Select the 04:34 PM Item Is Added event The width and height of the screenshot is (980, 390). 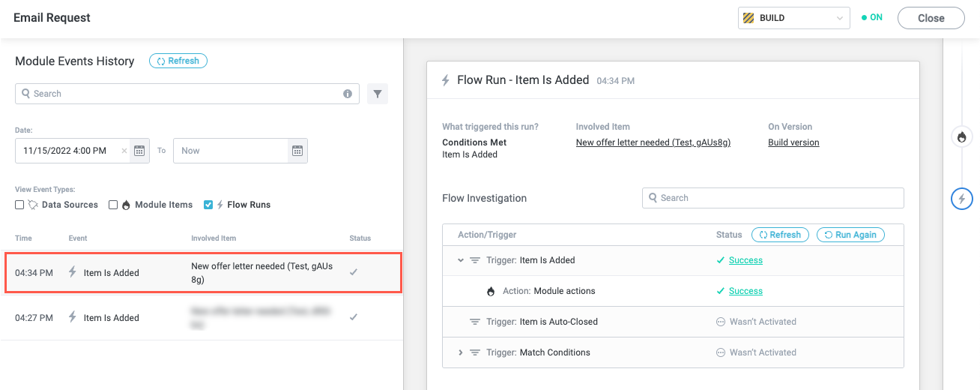click(x=202, y=273)
